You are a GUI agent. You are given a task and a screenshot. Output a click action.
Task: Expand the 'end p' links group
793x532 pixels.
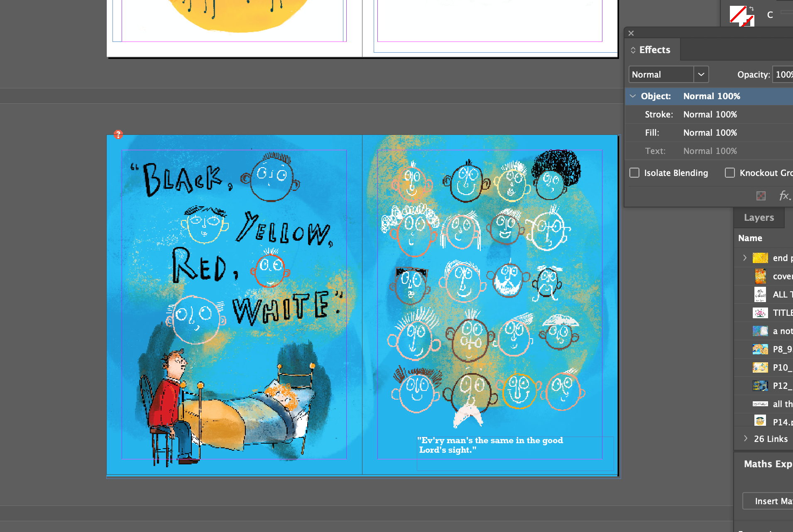(x=745, y=258)
